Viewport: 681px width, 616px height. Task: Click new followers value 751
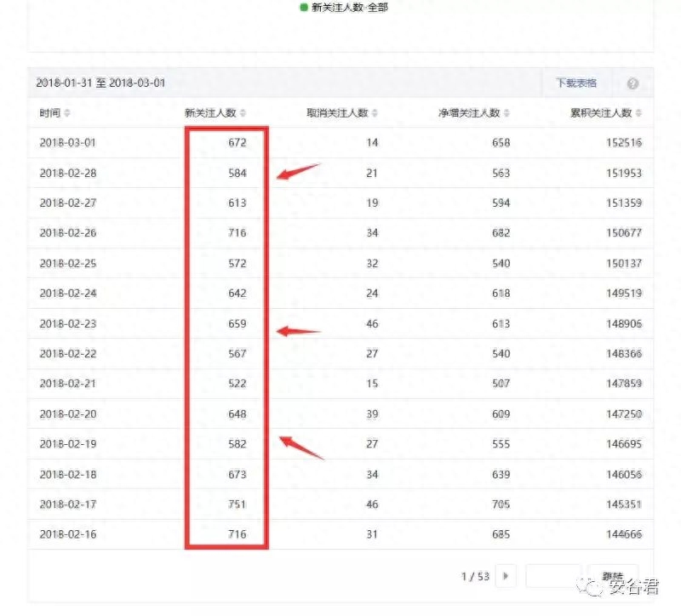pyautogui.click(x=237, y=505)
